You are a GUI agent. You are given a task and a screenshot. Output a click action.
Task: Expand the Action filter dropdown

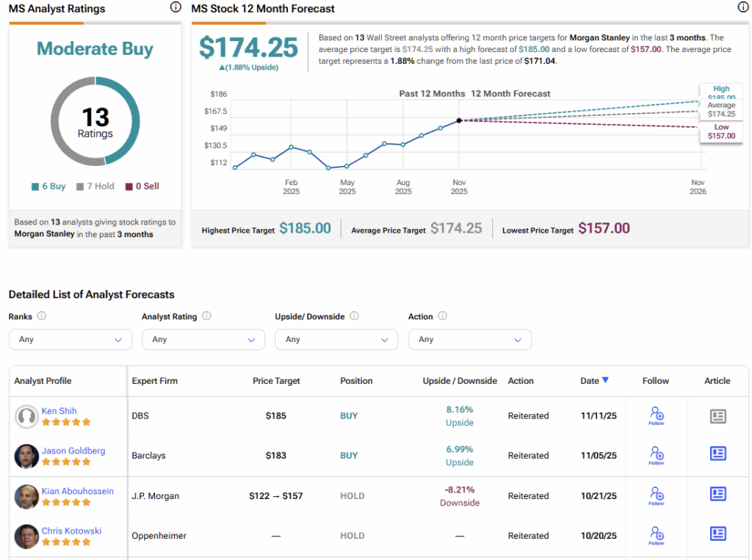coord(469,340)
